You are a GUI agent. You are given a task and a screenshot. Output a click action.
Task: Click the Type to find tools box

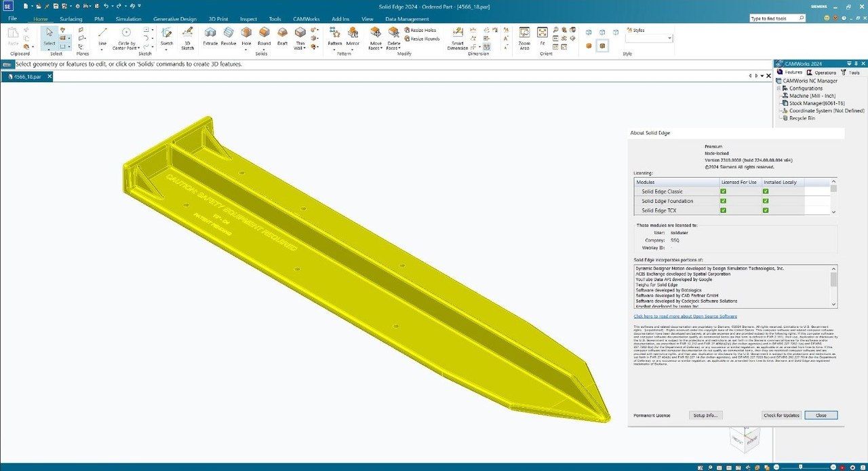tap(778, 18)
